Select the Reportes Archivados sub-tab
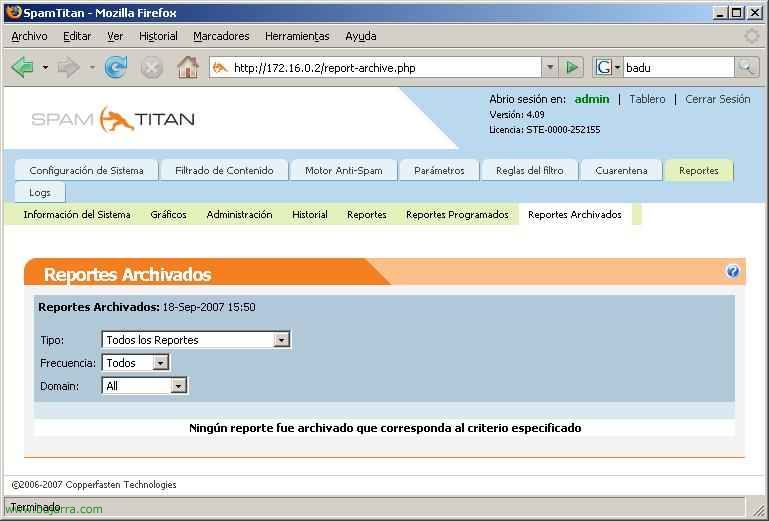 coord(575,214)
